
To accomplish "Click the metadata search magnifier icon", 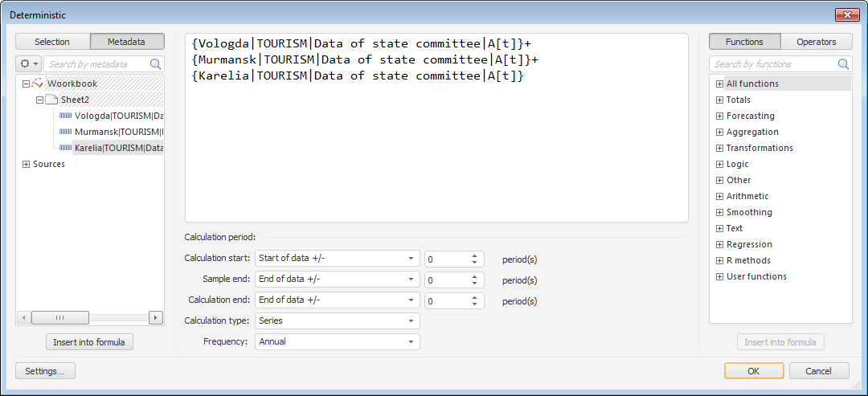I will [156, 63].
